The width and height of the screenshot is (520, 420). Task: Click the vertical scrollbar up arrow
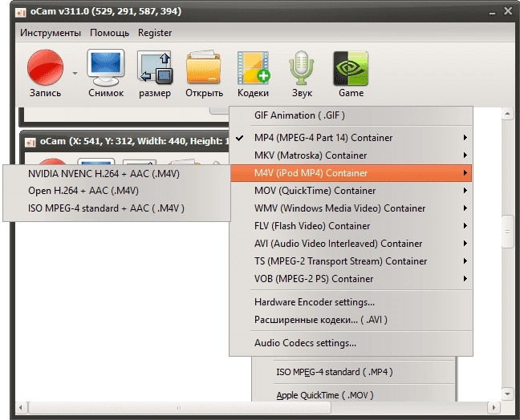click(508, 114)
